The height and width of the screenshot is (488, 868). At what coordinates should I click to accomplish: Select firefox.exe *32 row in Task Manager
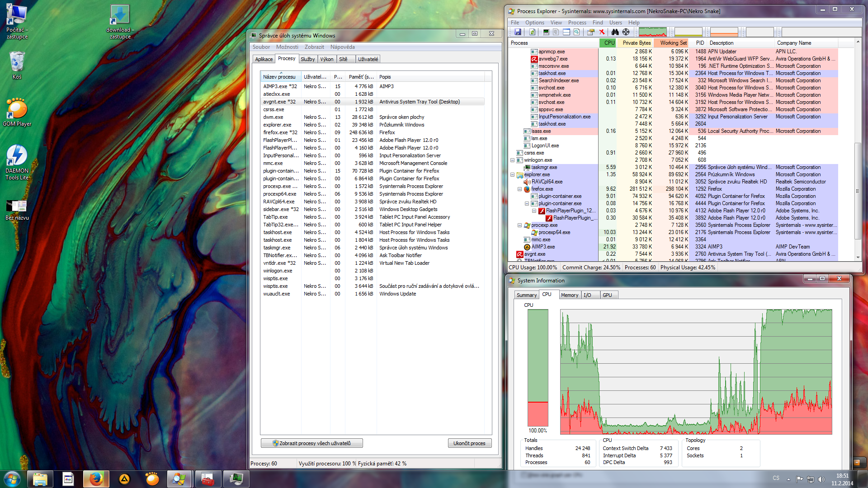pos(373,132)
